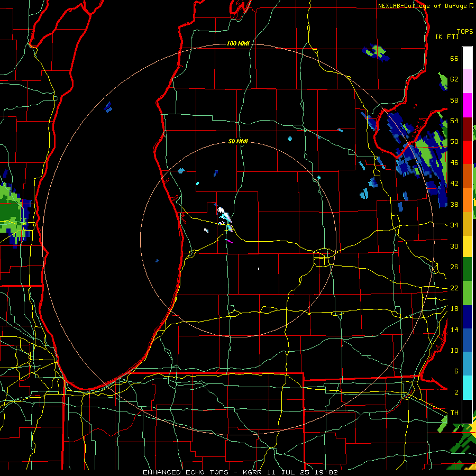The width and height of the screenshot is (476, 476).
Task: Select the yellow 30-34 kft legend swatch
Action: (467, 246)
